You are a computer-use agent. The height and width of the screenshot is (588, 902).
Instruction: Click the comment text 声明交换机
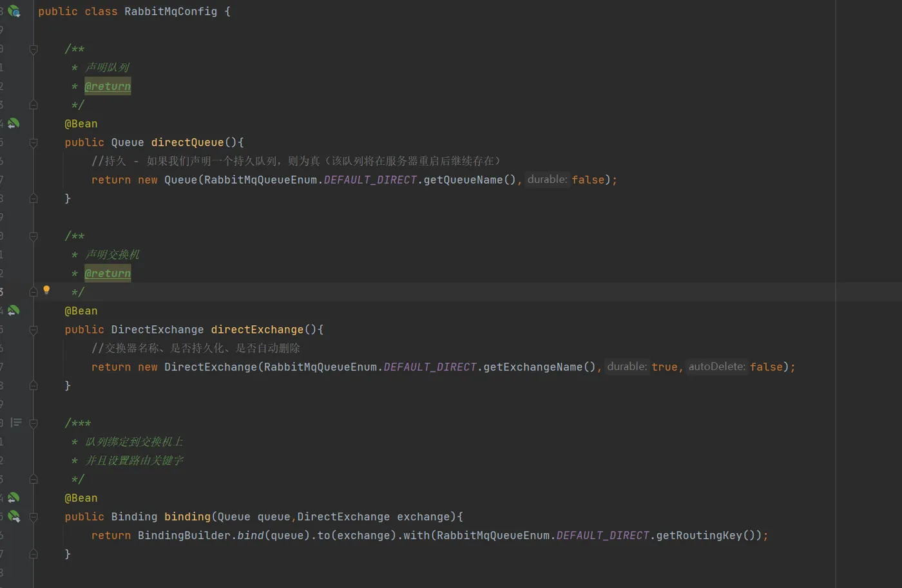[112, 254]
